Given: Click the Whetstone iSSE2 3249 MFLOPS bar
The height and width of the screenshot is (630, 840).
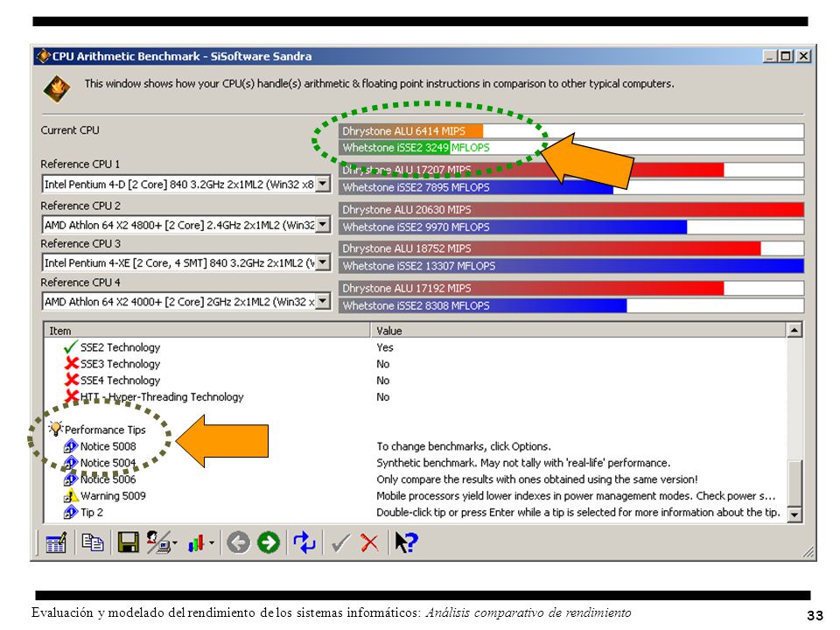Looking at the screenshot, I should click(571, 147).
